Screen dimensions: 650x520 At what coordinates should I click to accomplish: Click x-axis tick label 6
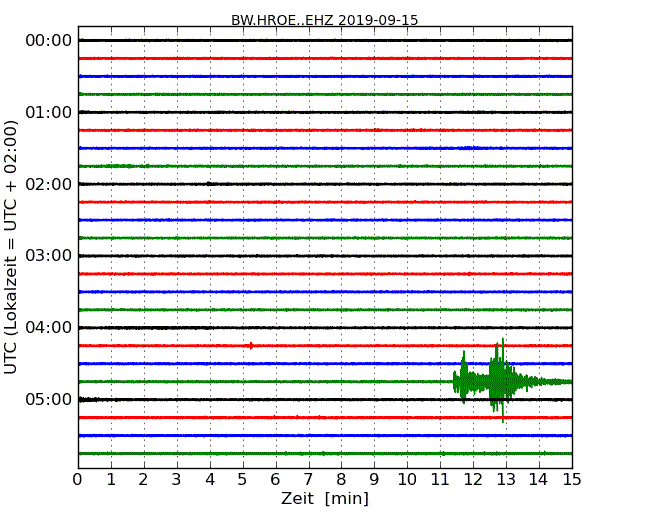pos(275,480)
